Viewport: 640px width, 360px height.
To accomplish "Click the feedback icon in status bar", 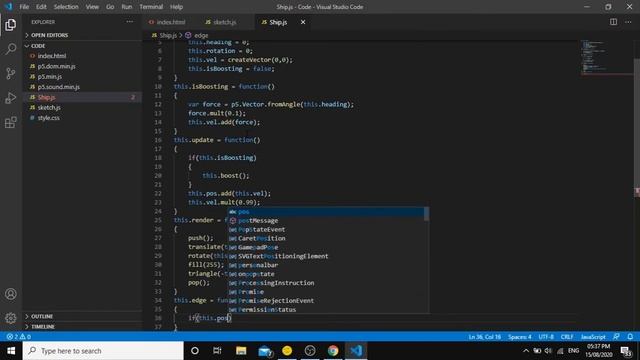I will coord(616,337).
